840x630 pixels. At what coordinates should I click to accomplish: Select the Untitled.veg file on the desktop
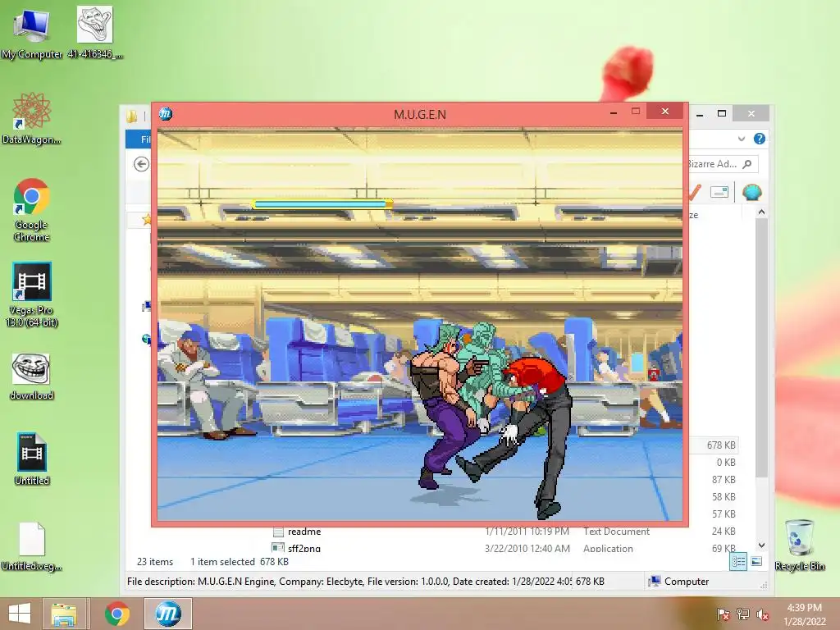(32, 546)
